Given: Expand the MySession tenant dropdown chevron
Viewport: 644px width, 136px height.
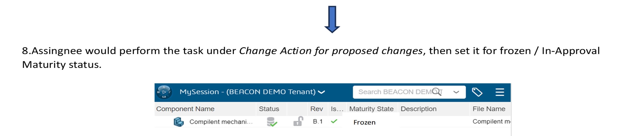Looking at the screenshot, I should [x=321, y=92].
